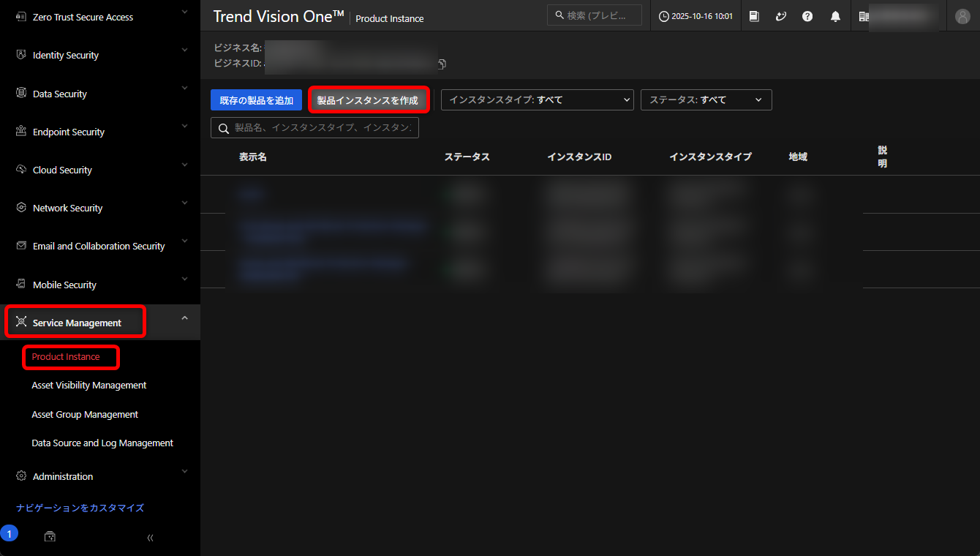Expand the Endpoint Security chevron
Image resolution: width=980 pixels, height=556 pixels.
click(x=184, y=126)
